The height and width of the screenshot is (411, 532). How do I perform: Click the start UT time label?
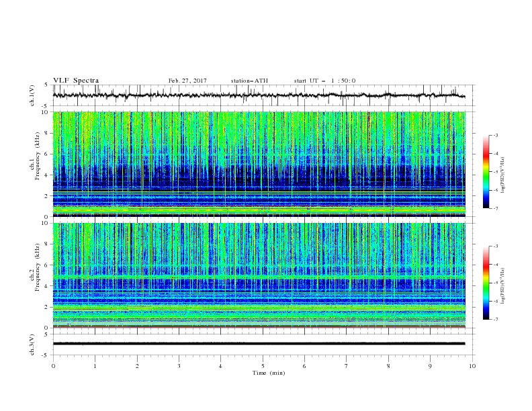point(324,81)
